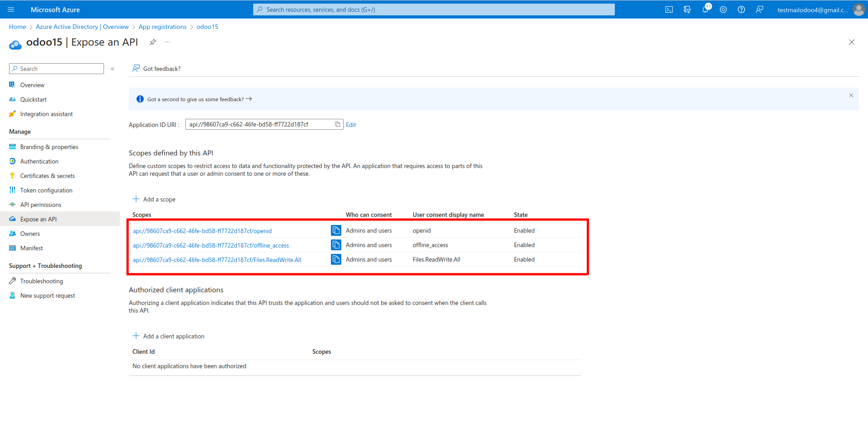This screenshot has width=868, height=445.
Task: Launch Cloud Shell from the top bar
Action: click(x=669, y=9)
